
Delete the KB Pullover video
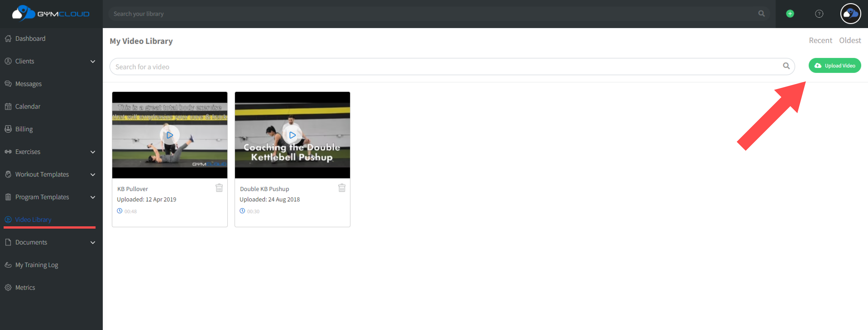tap(219, 188)
